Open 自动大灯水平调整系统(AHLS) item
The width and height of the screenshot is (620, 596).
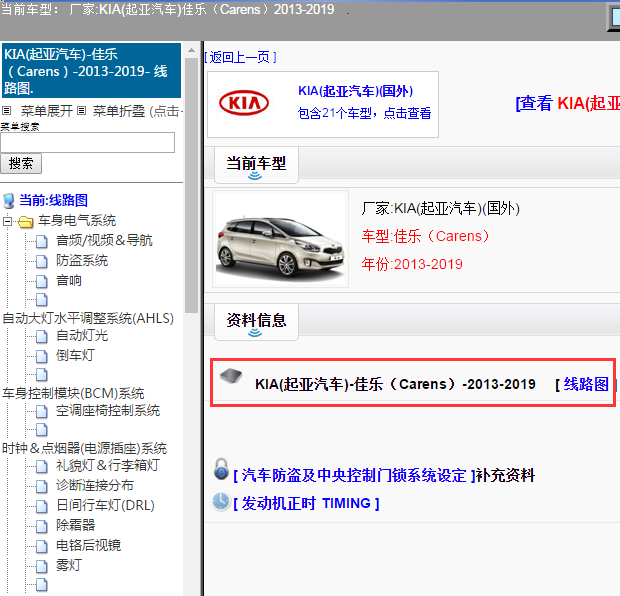[88, 318]
